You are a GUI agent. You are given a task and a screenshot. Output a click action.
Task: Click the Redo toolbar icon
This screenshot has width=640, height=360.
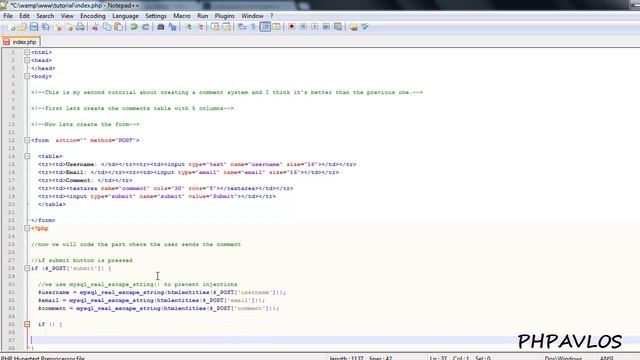145,27
